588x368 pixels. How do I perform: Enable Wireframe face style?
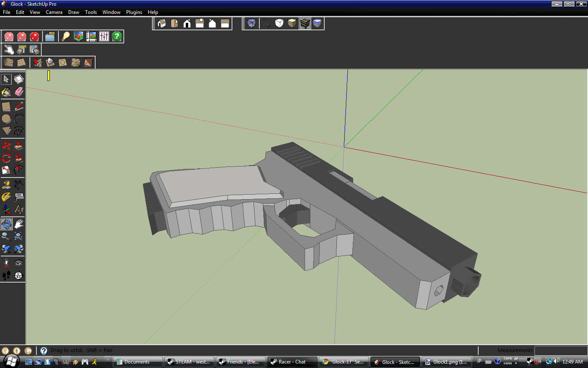click(x=266, y=23)
